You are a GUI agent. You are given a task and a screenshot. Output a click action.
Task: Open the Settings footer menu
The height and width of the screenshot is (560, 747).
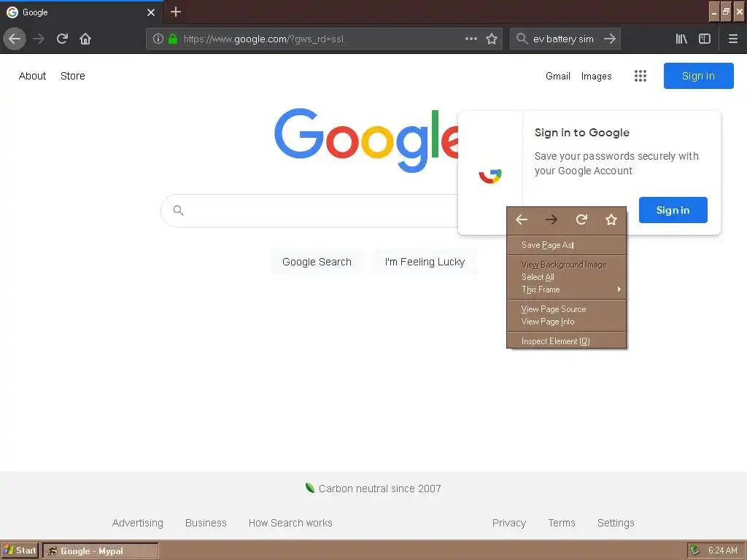tap(616, 523)
